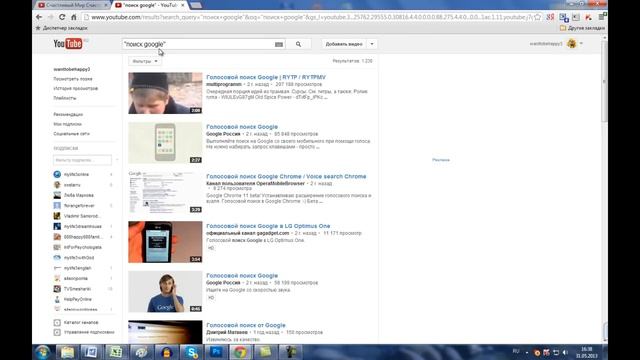
Task: Switch to the first browser tab
Action: (x=73, y=5)
